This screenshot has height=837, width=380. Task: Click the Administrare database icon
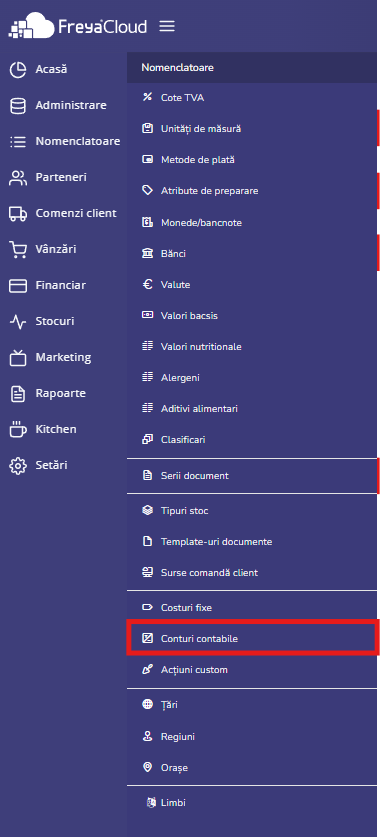(18, 106)
